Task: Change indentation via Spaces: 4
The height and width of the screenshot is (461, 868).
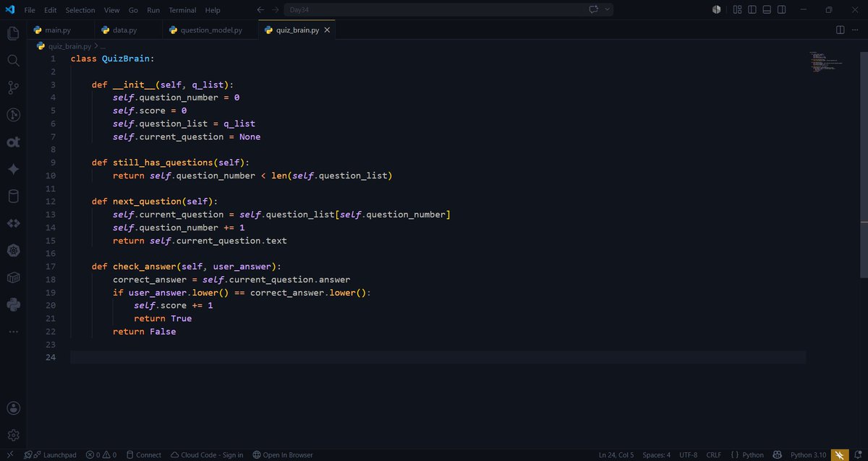Action: pos(656,454)
